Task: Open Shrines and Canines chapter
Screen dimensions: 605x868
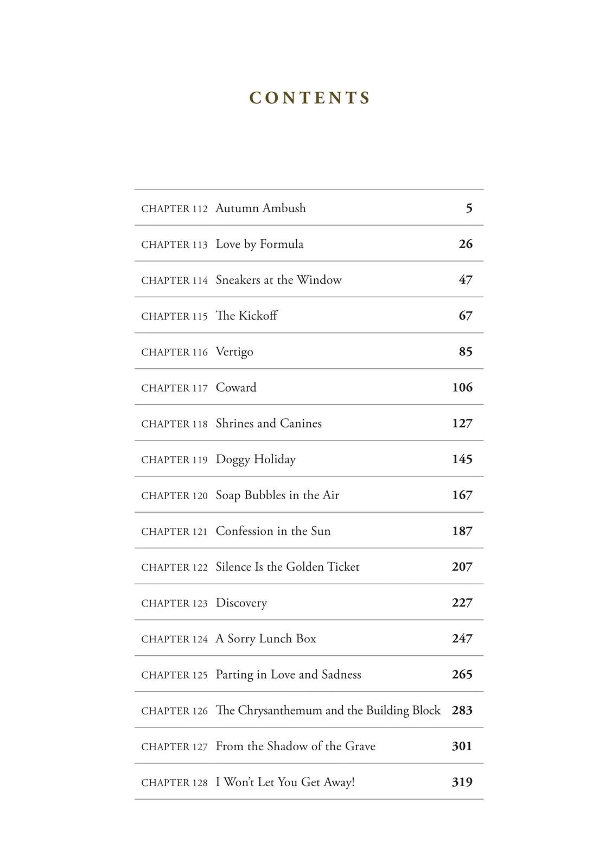Action: pyautogui.click(x=309, y=423)
